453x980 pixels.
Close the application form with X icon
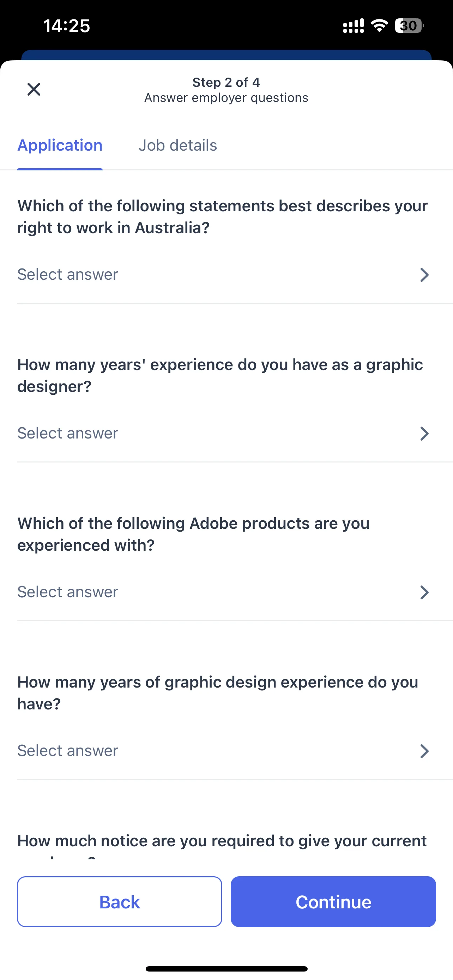(34, 89)
